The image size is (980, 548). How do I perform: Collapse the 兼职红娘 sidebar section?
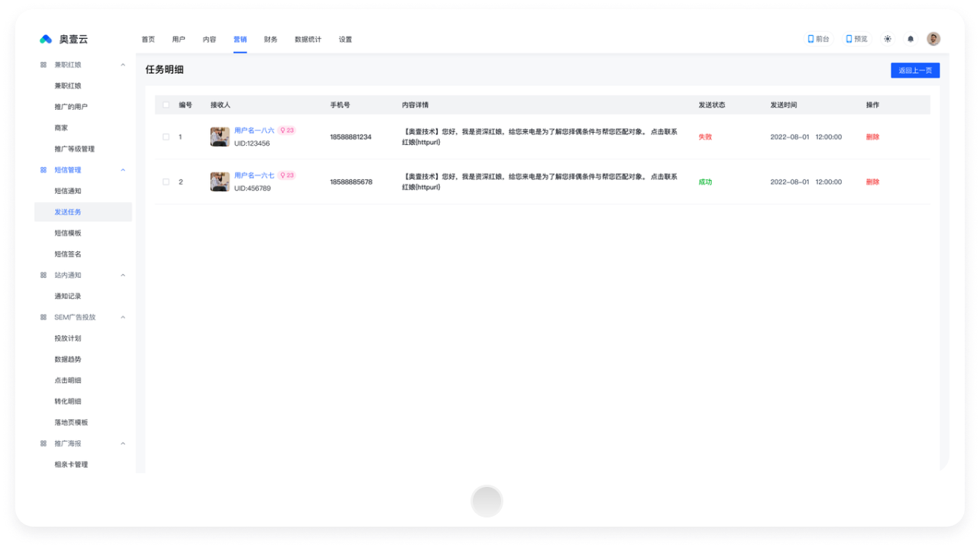123,65
